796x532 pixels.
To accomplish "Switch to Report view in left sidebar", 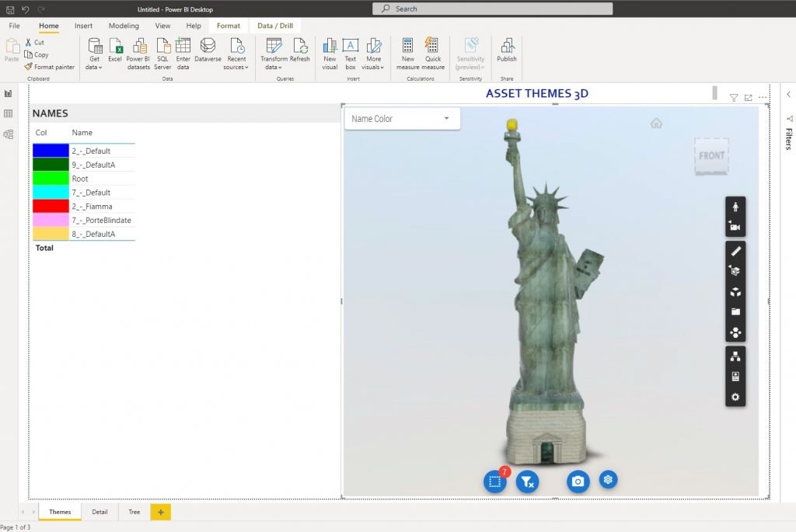I will pos(8,93).
